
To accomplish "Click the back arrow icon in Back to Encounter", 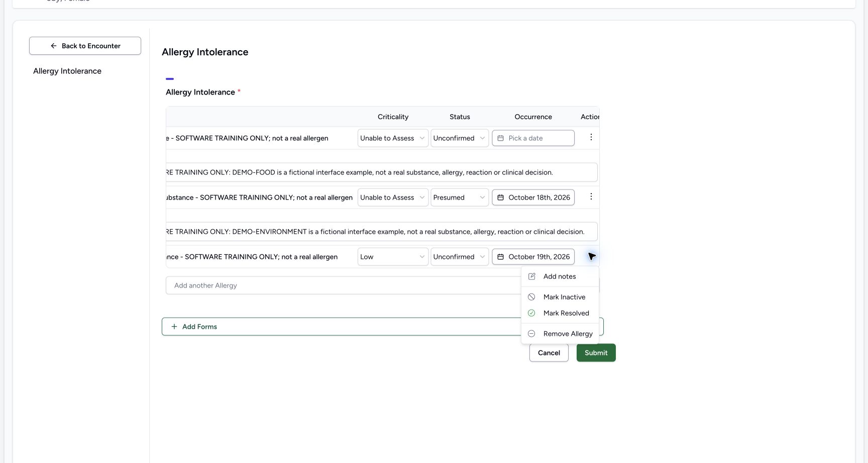I will coord(54,46).
